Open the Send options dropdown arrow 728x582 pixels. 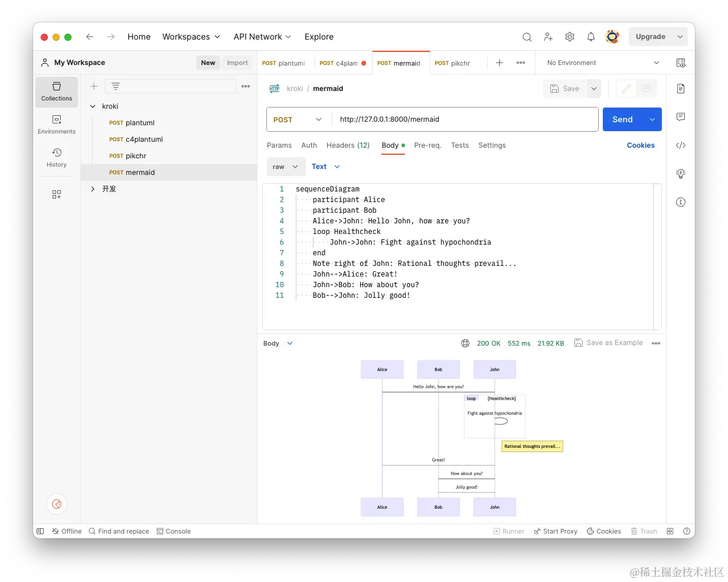pyautogui.click(x=652, y=119)
